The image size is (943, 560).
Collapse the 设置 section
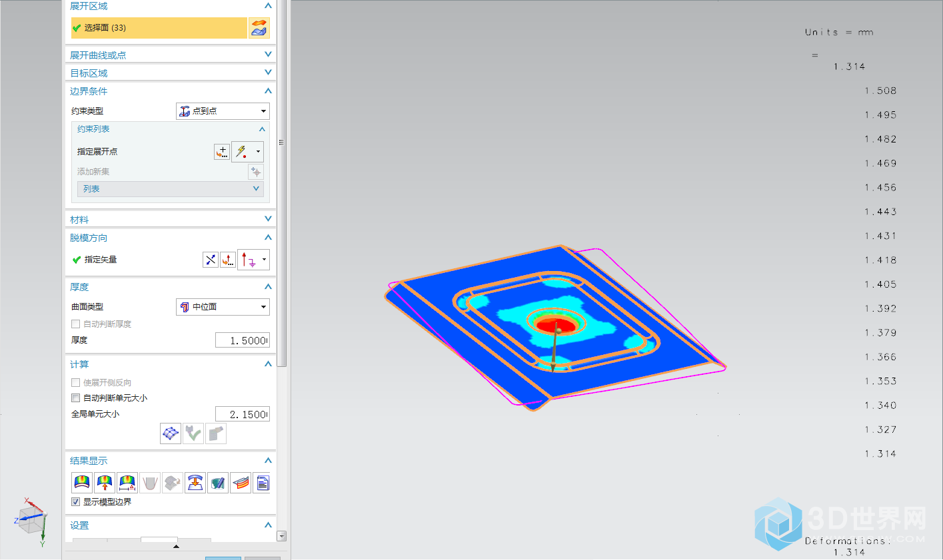(x=268, y=525)
